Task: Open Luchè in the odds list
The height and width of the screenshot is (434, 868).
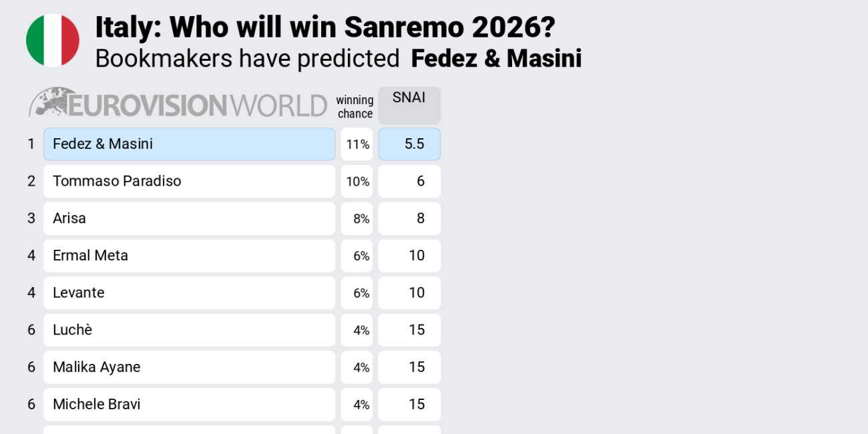Action: (x=189, y=330)
